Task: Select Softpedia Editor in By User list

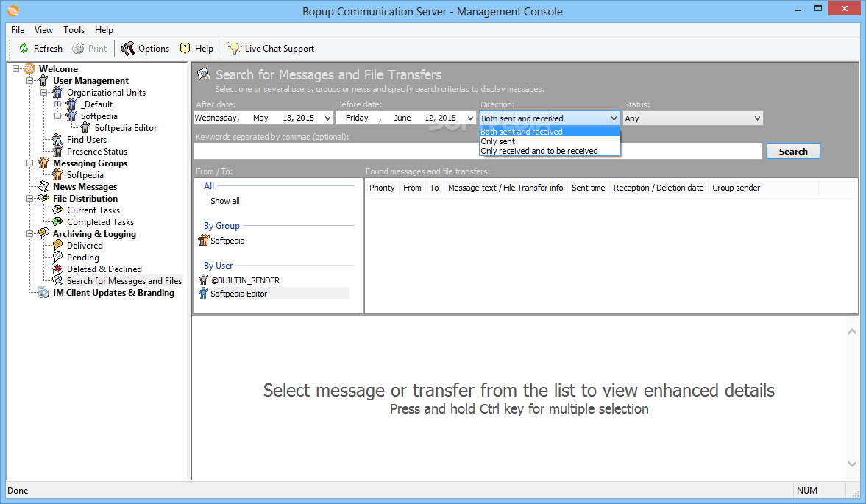Action: (x=274, y=294)
